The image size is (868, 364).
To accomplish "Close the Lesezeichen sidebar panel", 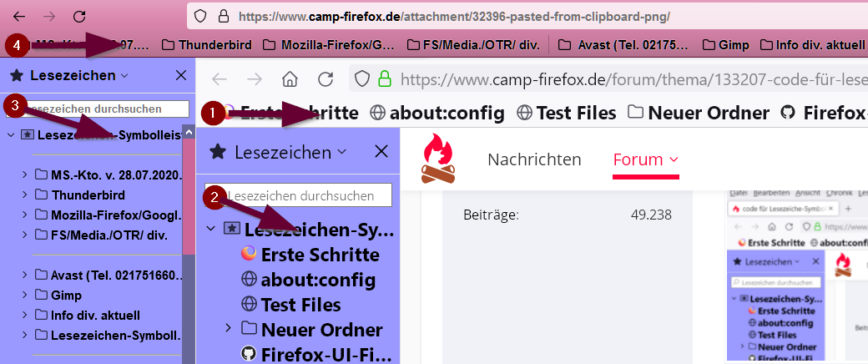I will 181,75.
